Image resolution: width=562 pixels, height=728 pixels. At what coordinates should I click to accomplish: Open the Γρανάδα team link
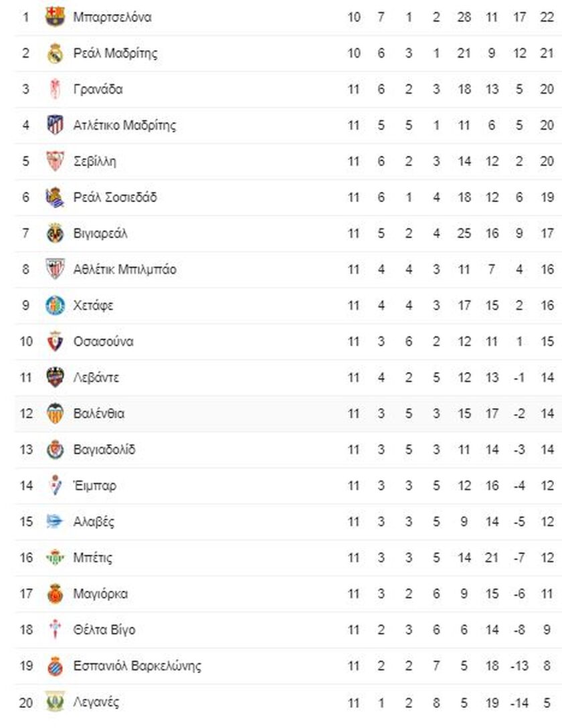[x=98, y=89]
